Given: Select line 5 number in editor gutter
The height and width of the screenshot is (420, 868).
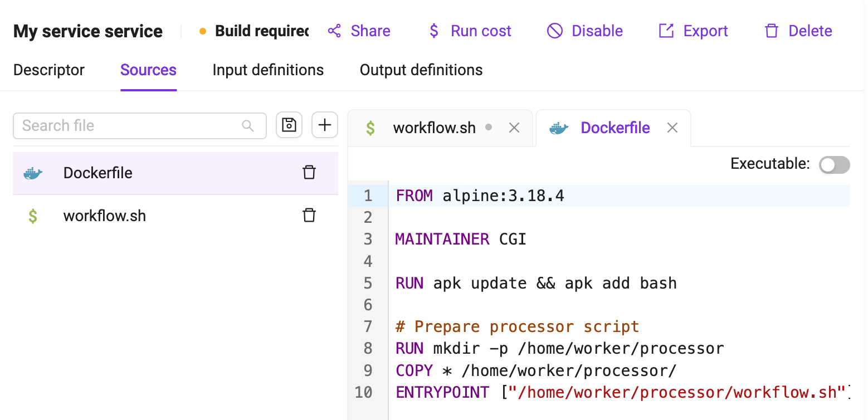Looking at the screenshot, I should 368,283.
